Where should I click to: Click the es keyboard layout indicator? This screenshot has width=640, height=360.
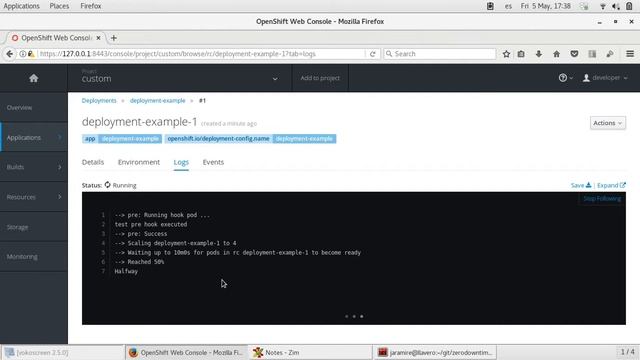pos(508,6)
